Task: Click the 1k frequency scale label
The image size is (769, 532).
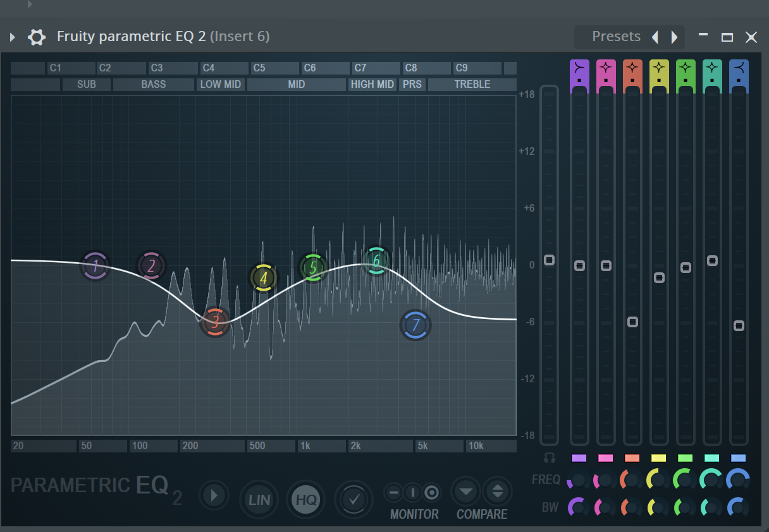Action: tap(321, 446)
